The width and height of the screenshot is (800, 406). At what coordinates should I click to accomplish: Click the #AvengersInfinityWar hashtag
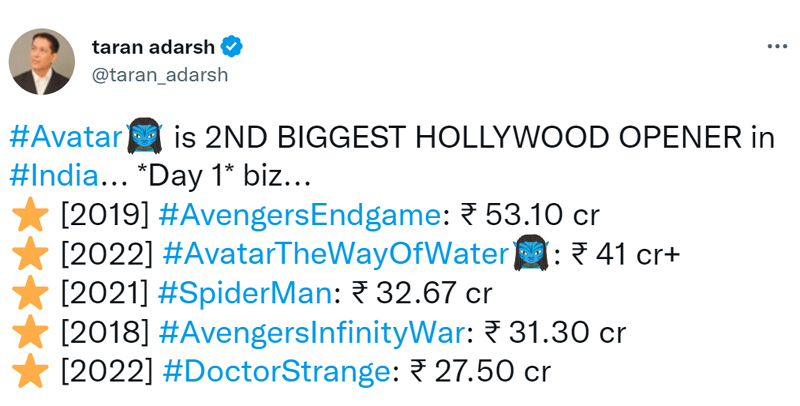pyautogui.click(x=314, y=333)
